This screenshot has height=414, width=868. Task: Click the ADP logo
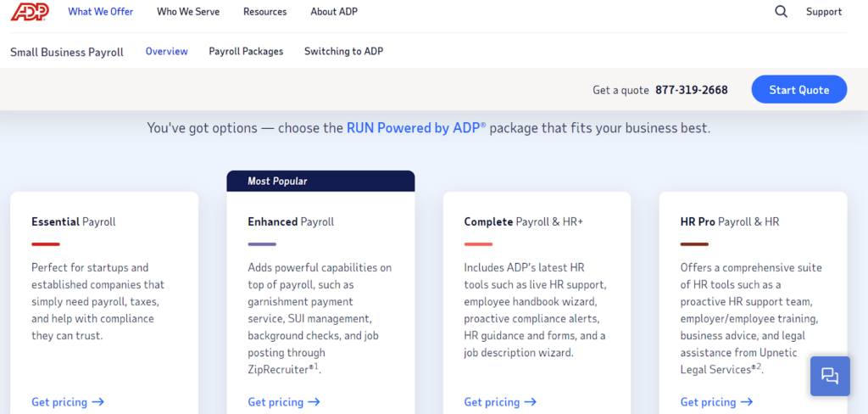(x=31, y=11)
